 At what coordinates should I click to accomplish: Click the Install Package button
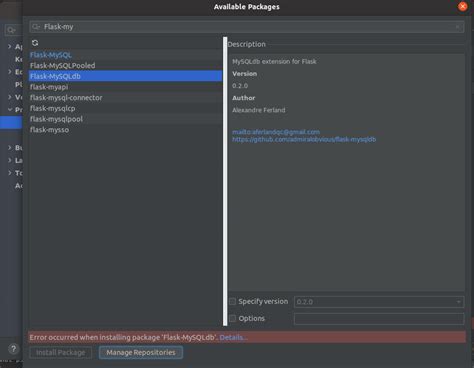pyautogui.click(x=61, y=352)
